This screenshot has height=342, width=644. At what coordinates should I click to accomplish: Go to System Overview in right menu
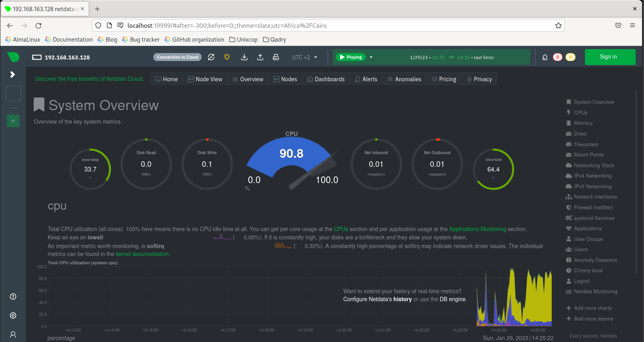(x=590, y=102)
